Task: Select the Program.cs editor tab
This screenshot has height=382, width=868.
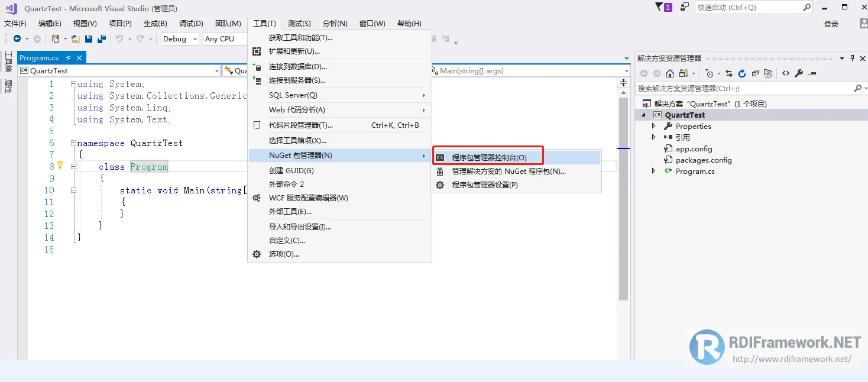Action: tap(40, 57)
